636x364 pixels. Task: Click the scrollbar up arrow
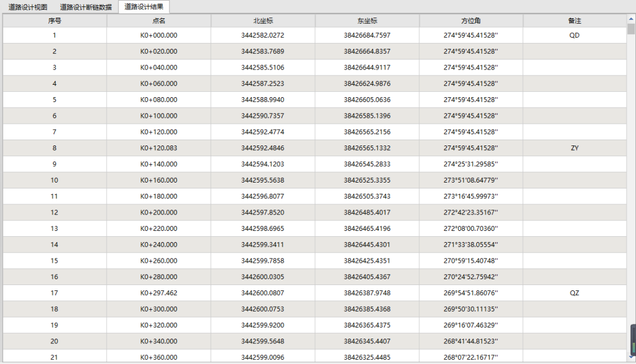tap(631, 19)
